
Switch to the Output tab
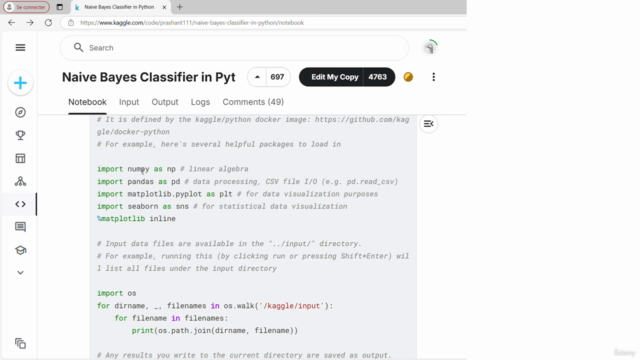point(165,102)
